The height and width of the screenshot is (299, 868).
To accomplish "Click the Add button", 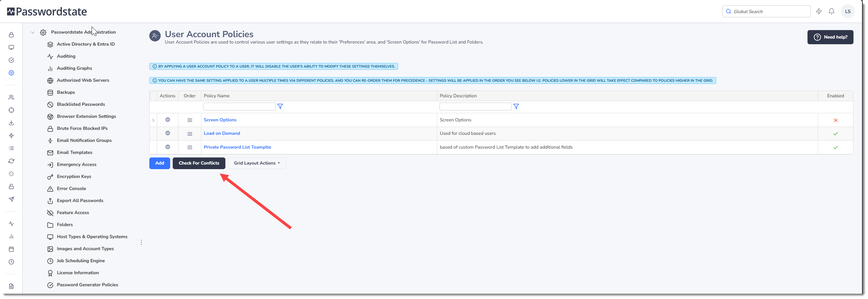I will (x=160, y=163).
